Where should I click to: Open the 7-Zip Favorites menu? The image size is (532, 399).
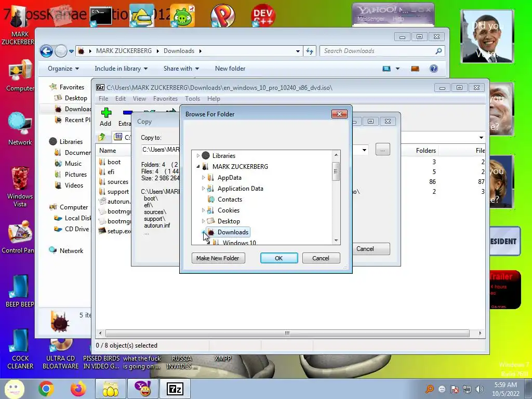[165, 99]
